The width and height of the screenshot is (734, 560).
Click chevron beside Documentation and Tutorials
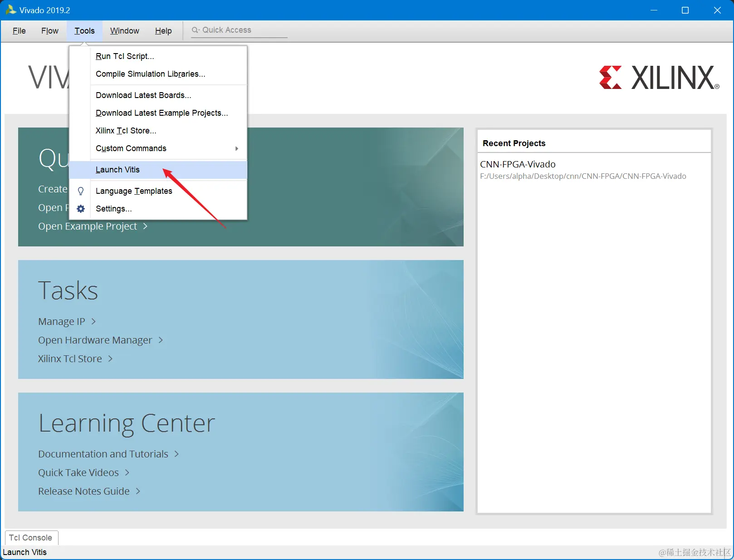tap(176, 454)
